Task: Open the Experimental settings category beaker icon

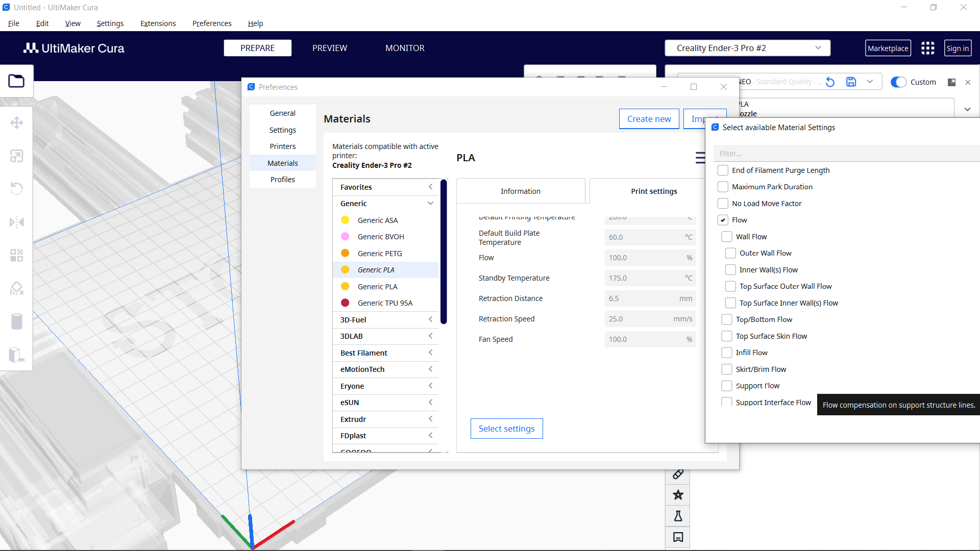Action: coord(677,516)
